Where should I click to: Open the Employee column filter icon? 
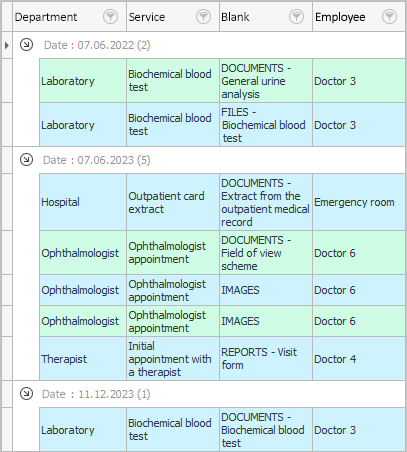coord(389,16)
